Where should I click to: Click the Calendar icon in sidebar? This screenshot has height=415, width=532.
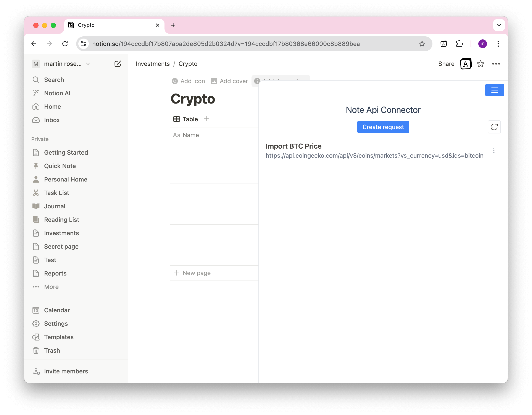pos(36,310)
